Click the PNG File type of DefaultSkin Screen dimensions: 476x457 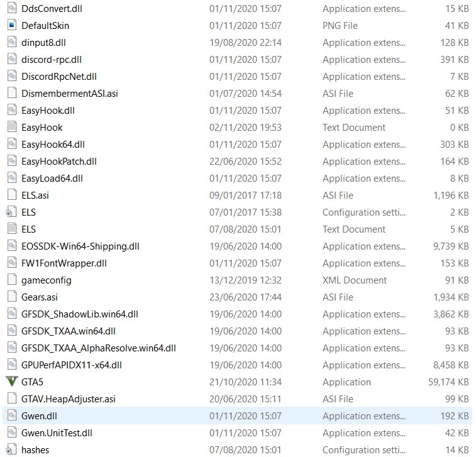click(340, 26)
